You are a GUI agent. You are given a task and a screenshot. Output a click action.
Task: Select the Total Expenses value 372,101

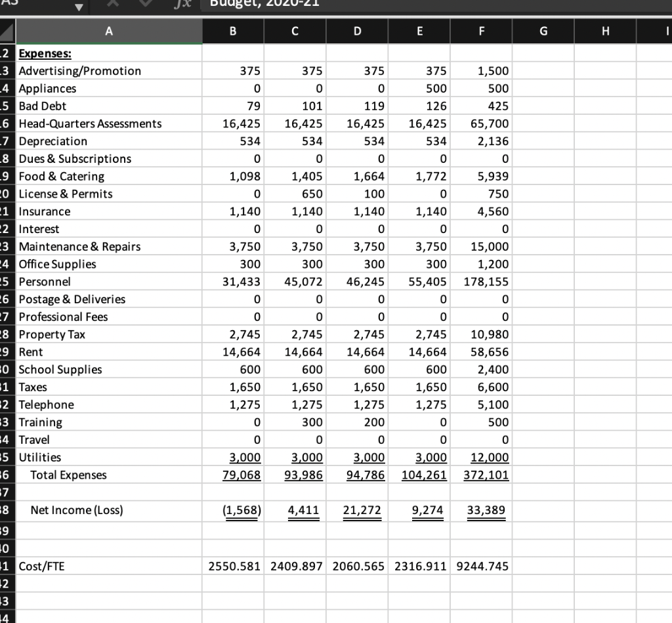pyautogui.click(x=486, y=475)
